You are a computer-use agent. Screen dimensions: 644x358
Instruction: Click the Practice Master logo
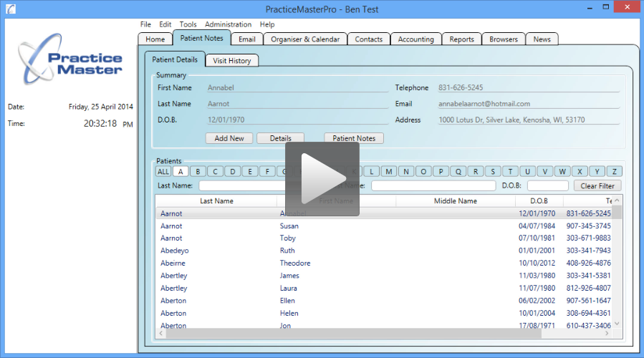pos(69,59)
